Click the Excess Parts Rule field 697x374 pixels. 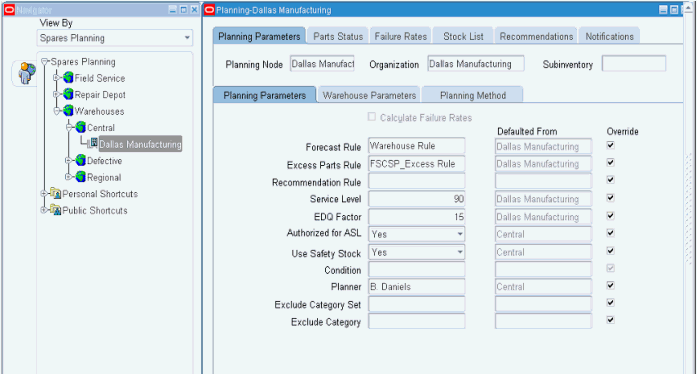tap(417, 164)
